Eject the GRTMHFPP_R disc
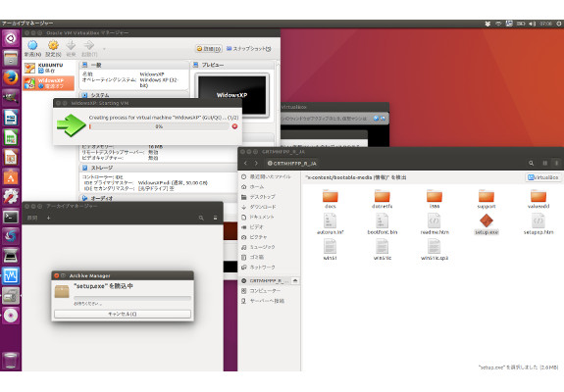 click(x=295, y=280)
